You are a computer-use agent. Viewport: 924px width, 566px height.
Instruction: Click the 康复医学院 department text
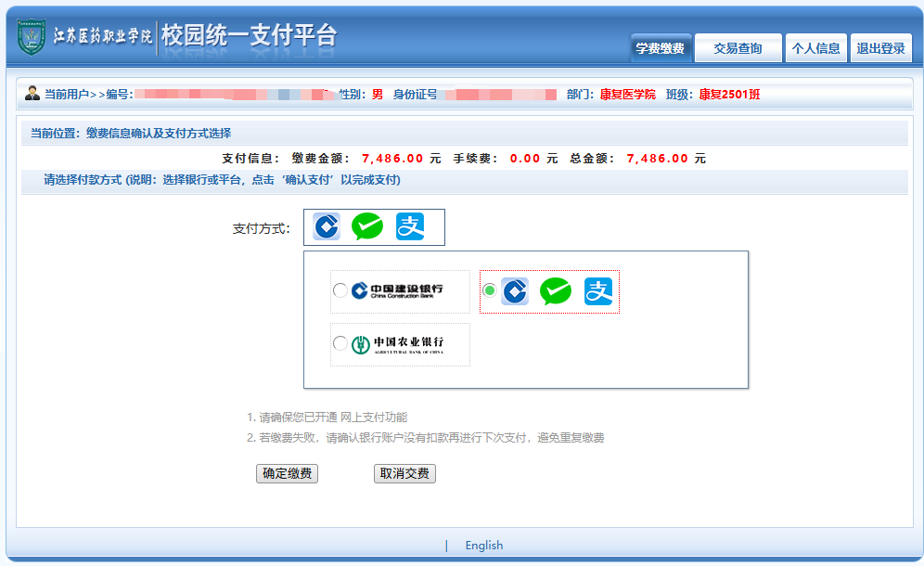point(627,95)
